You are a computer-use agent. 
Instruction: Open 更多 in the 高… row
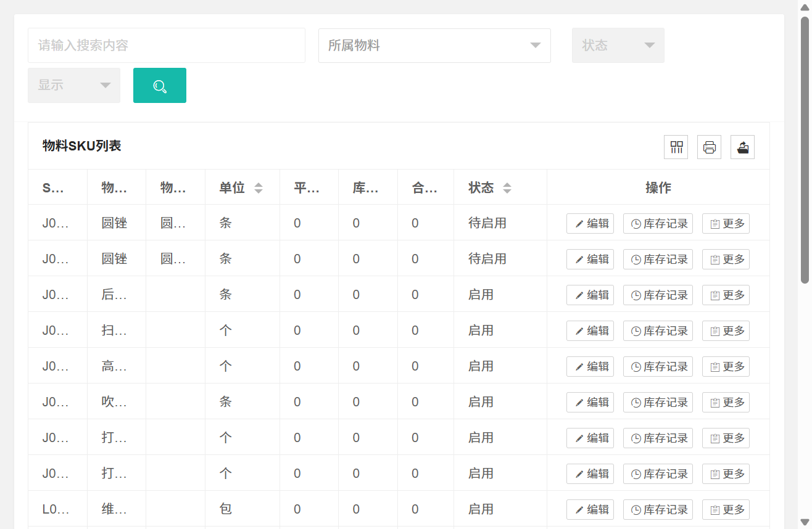pyautogui.click(x=726, y=366)
